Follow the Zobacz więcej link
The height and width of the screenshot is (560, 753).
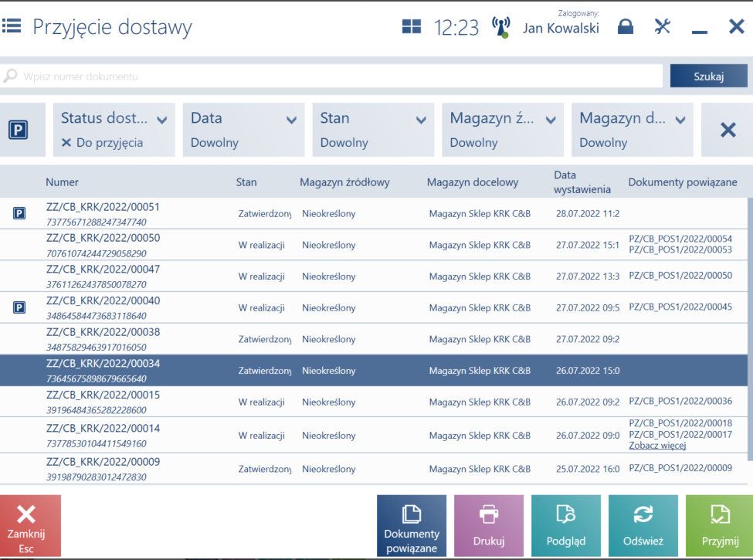coord(657,446)
